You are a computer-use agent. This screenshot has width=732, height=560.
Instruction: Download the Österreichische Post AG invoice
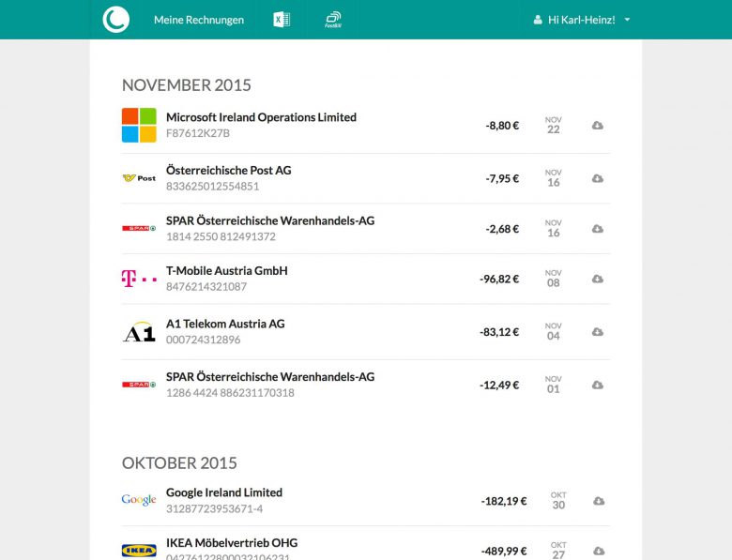click(598, 178)
